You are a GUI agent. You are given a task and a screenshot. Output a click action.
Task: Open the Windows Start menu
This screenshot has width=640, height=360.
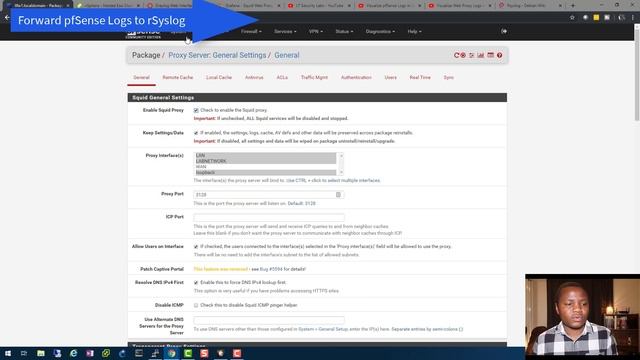point(8,353)
